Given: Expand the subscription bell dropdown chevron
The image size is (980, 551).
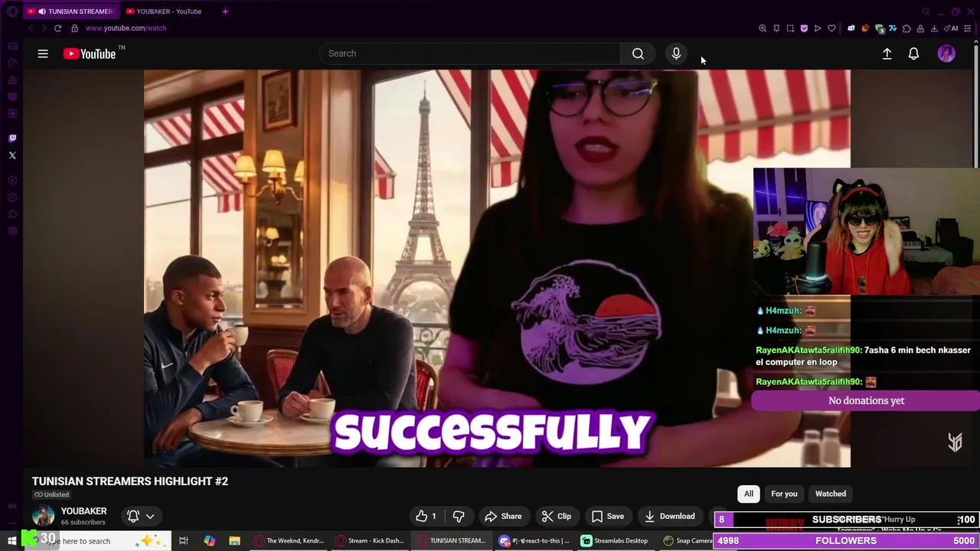Looking at the screenshot, I should [x=150, y=517].
